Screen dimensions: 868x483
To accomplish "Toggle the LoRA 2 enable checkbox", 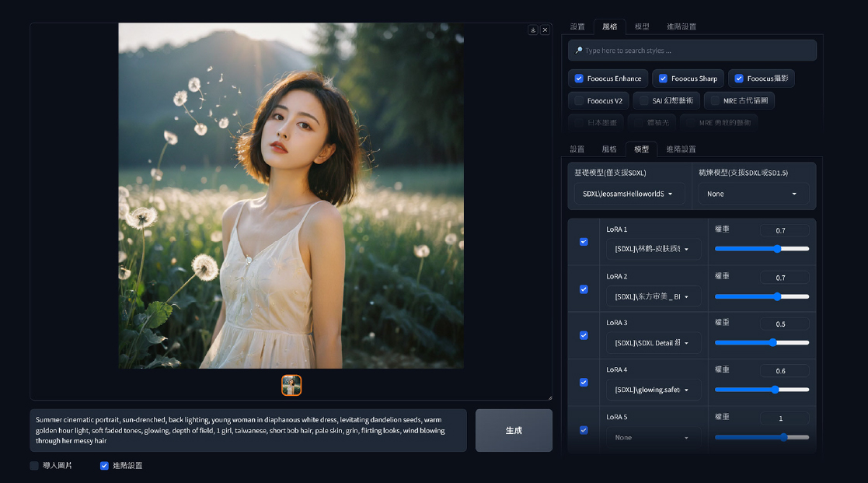I will pos(584,289).
